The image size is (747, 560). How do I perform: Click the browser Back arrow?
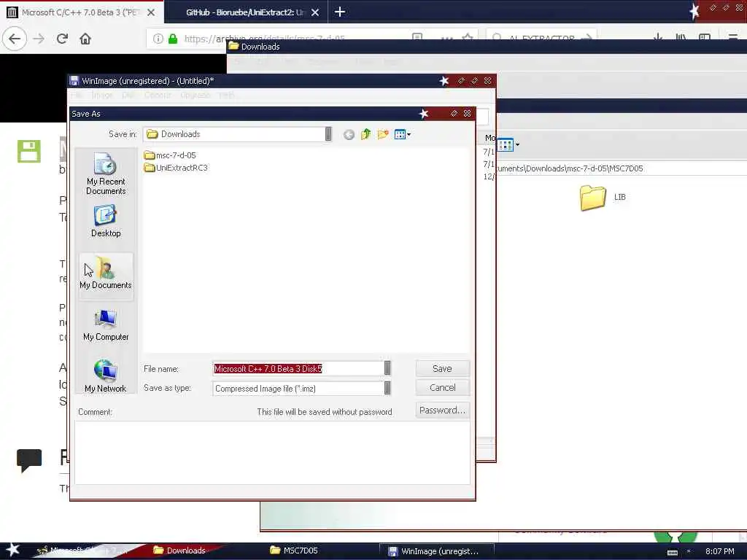click(15, 39)
